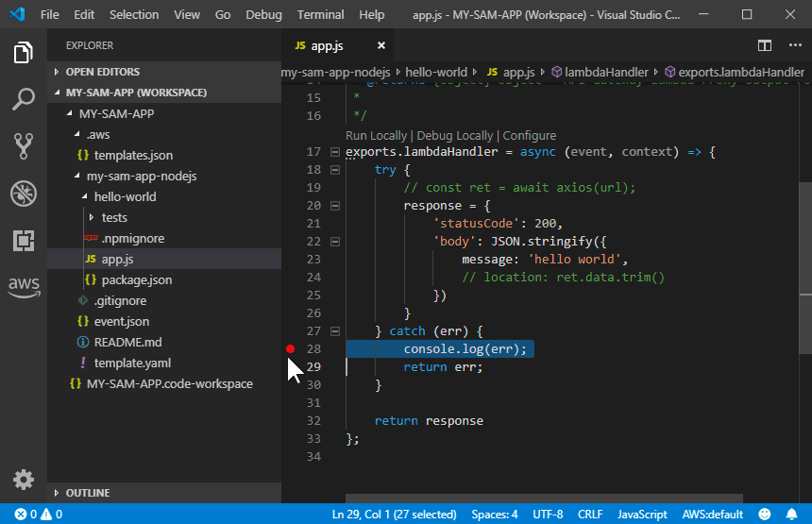Open the Source Control view
Viewport: 812px width, 524px height.
pyautogui.click(x=24, y=146)
